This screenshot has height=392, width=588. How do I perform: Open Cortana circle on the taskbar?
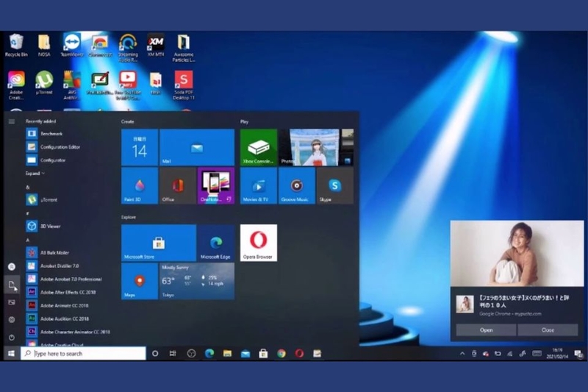pyautogui.click(x=155, y=353)
